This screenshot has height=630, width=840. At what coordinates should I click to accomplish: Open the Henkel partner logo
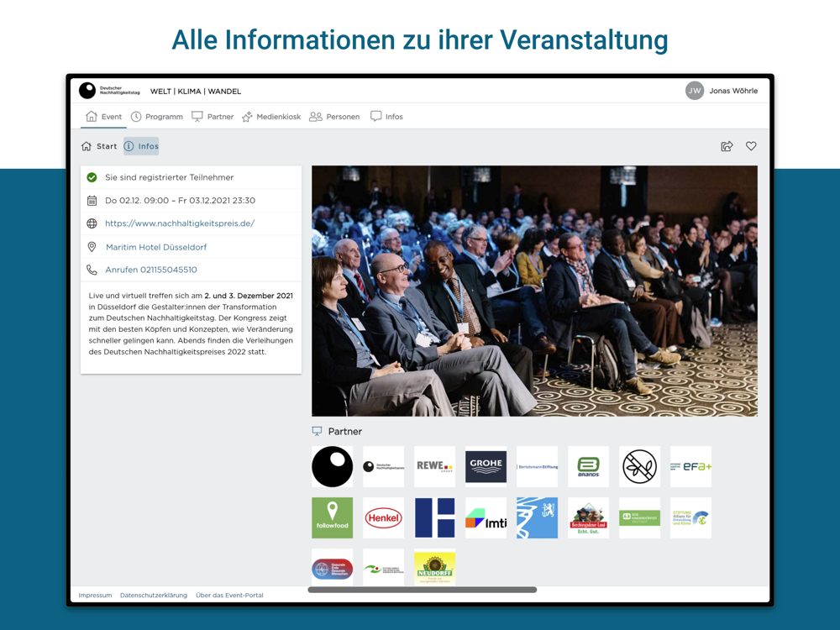pyautogui.click(x=384, y=518)
